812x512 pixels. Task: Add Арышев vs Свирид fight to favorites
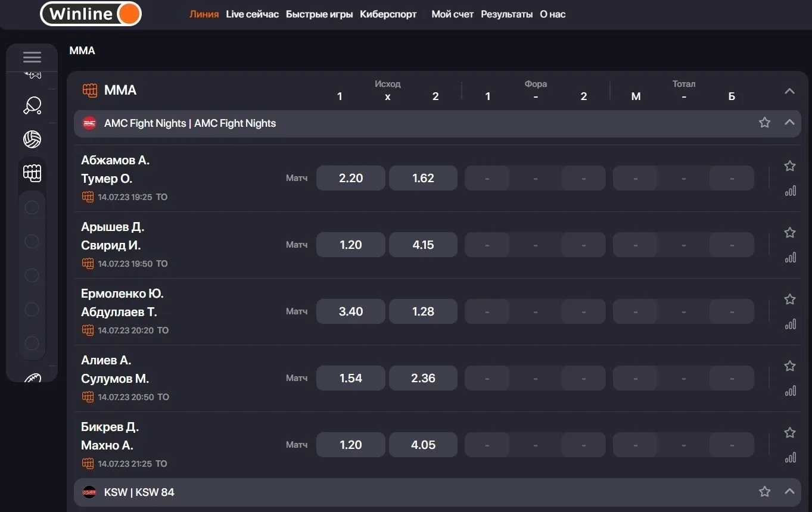click(x=790, y=233)
